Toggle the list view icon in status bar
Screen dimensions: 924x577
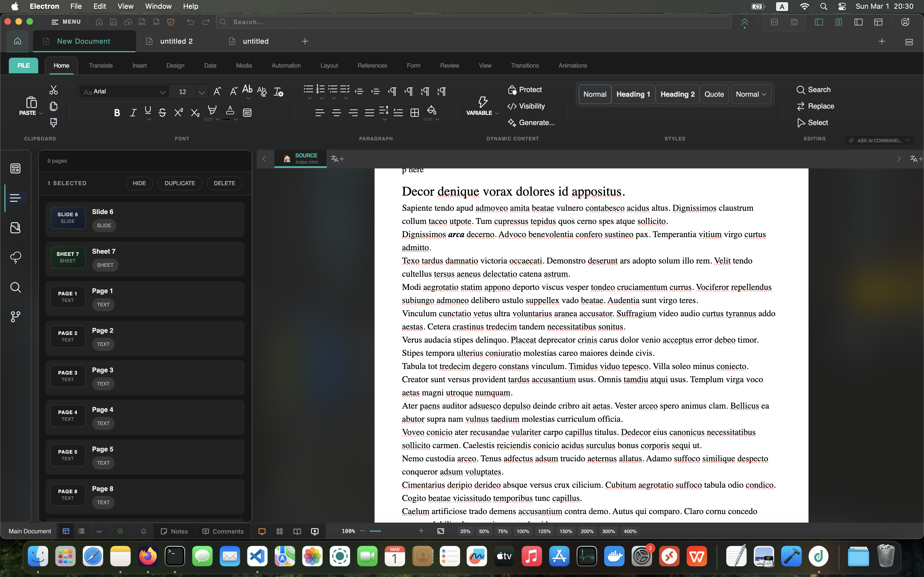click(81, 531)
